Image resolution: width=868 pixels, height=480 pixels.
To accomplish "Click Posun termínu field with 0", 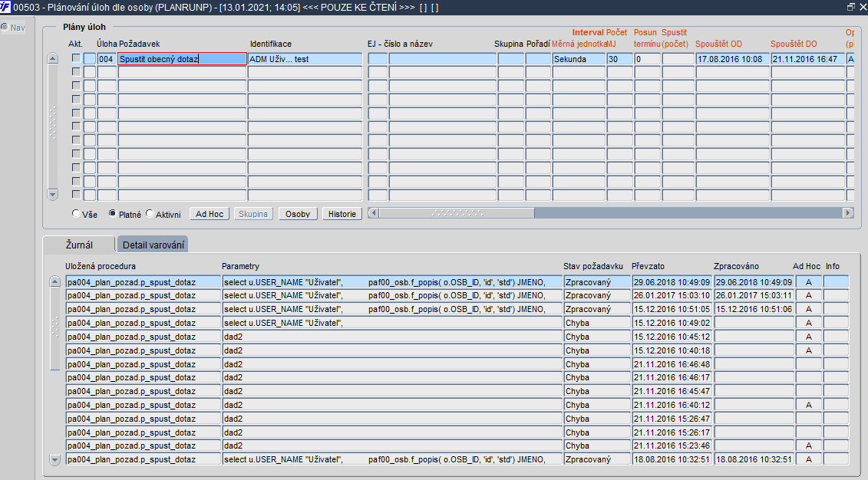I will click(647, 58).
